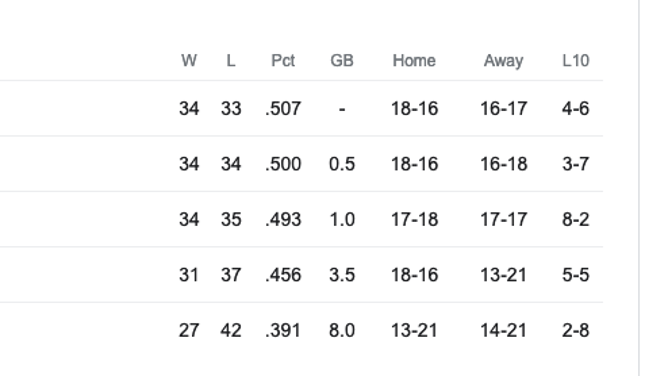Select the 4-6 last ten record
Viewport: 668px width, 376px height.
576,109
